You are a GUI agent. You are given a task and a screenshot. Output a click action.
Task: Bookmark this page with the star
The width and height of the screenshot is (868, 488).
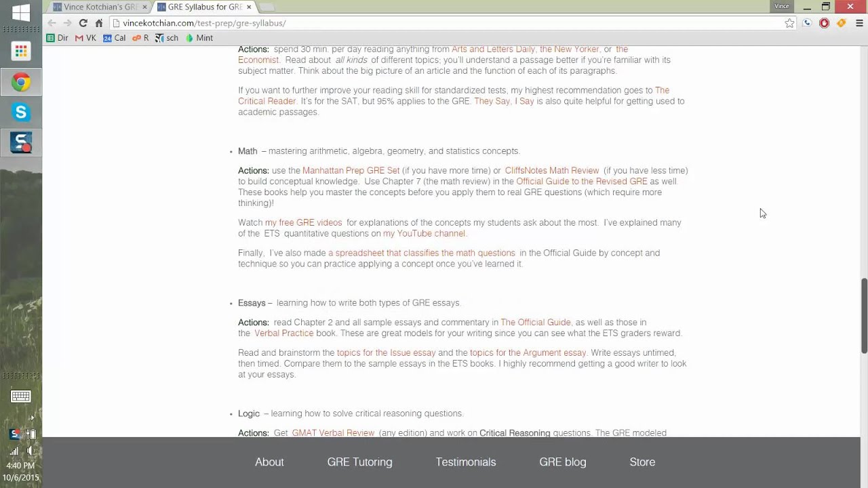(x=789, y=23)
